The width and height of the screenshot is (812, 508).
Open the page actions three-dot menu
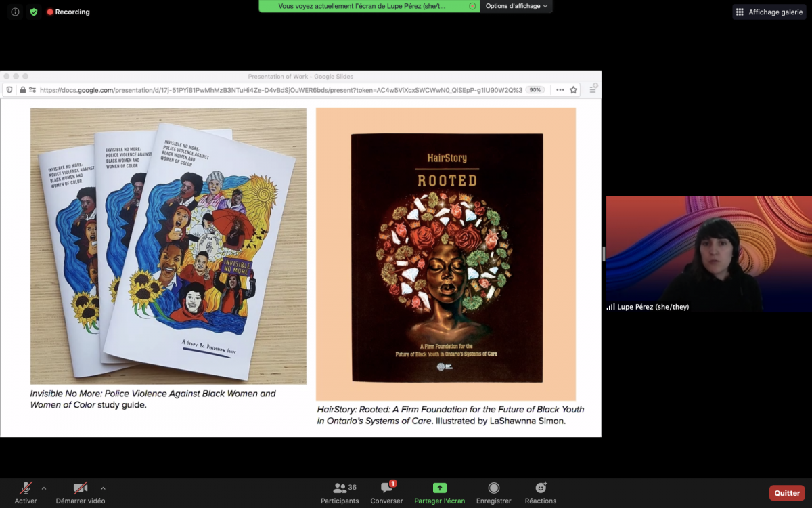(x=560, y=89)
